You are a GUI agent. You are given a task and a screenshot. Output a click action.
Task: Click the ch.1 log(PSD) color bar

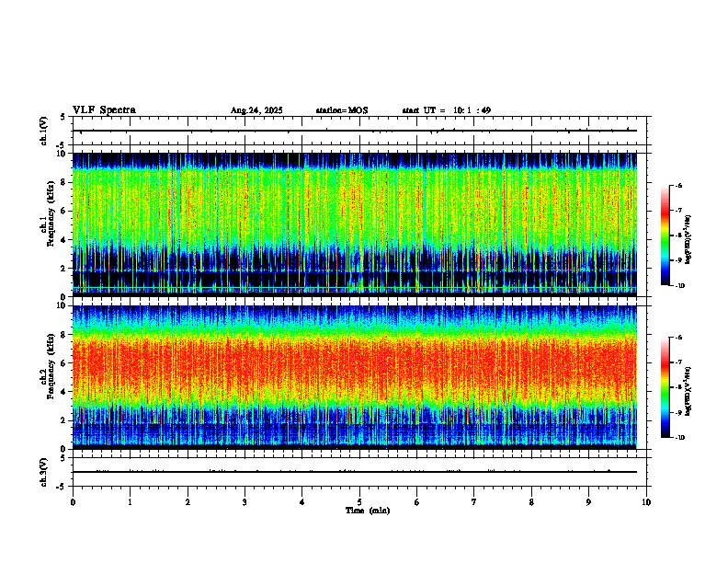point(665,236)
